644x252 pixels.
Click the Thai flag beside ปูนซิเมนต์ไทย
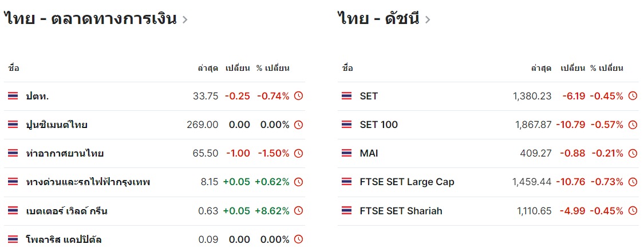[13, 125]
